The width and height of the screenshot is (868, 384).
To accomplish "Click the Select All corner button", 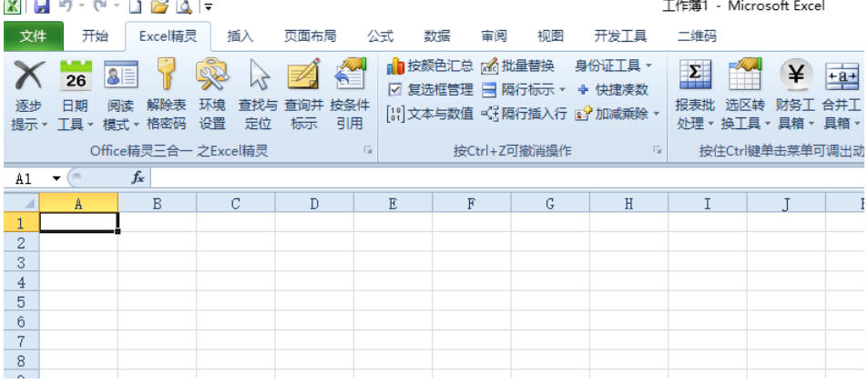I will (22, 204).
